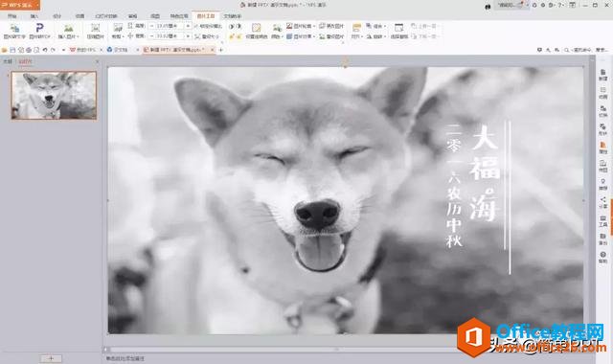Select the Crop tool icon

[118, 28]
